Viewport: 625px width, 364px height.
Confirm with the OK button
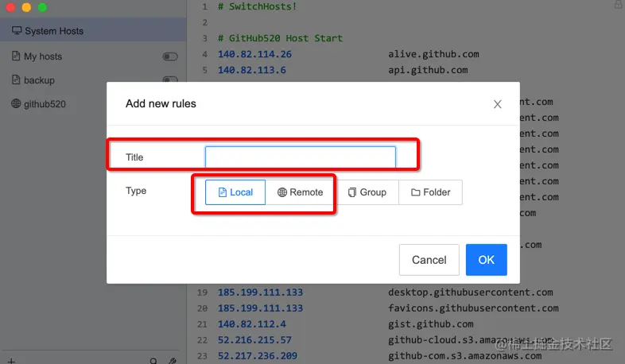tap(487, 260)
